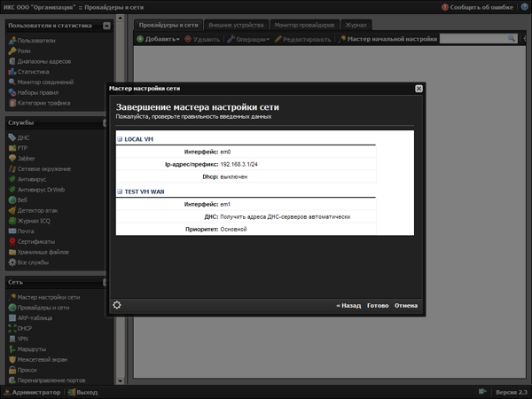This screenshot has height=399, width=532.
Task: Open the FTP service
Action: (x=18, y=148)
